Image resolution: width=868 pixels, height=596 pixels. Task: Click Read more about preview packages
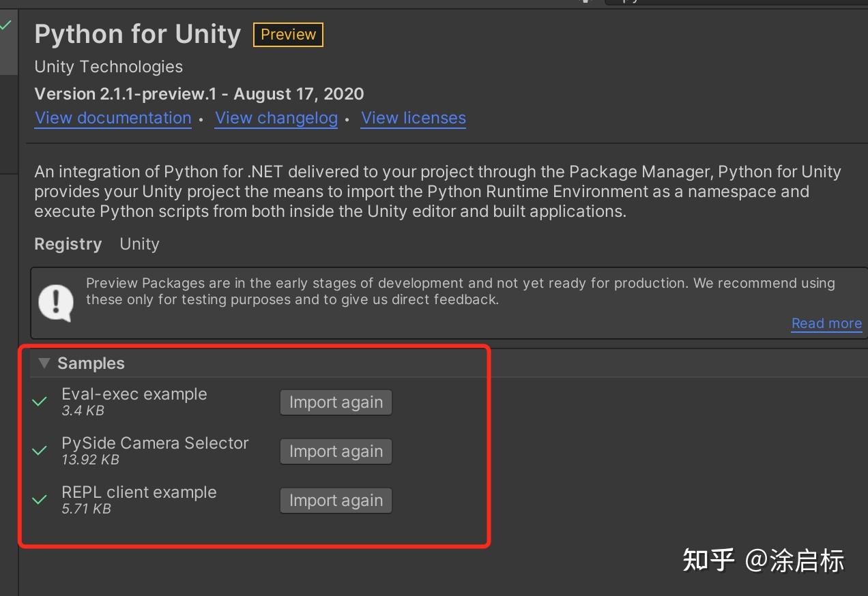point(826,323)
